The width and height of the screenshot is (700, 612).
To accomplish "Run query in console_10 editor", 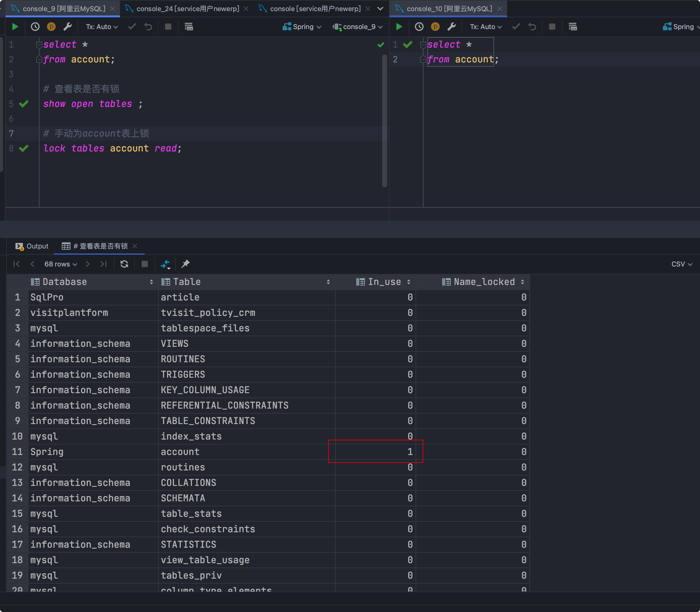I will point(399,27).
